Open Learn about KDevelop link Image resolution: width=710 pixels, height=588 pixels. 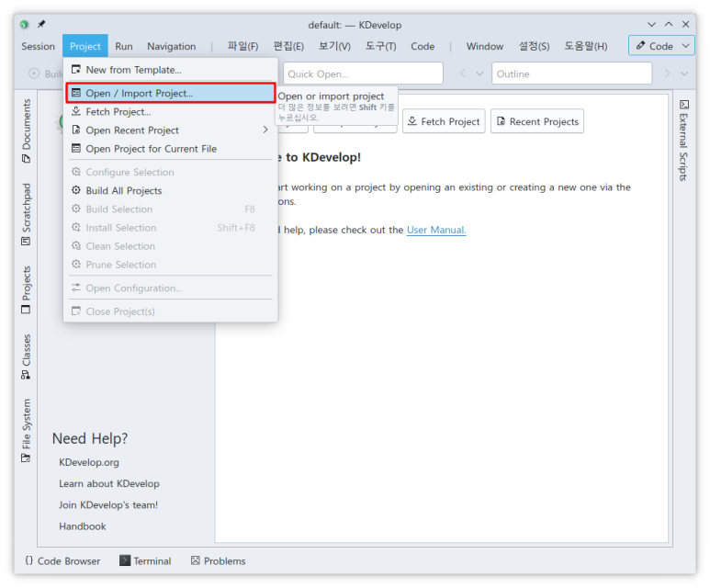click(x=109, y=483)
